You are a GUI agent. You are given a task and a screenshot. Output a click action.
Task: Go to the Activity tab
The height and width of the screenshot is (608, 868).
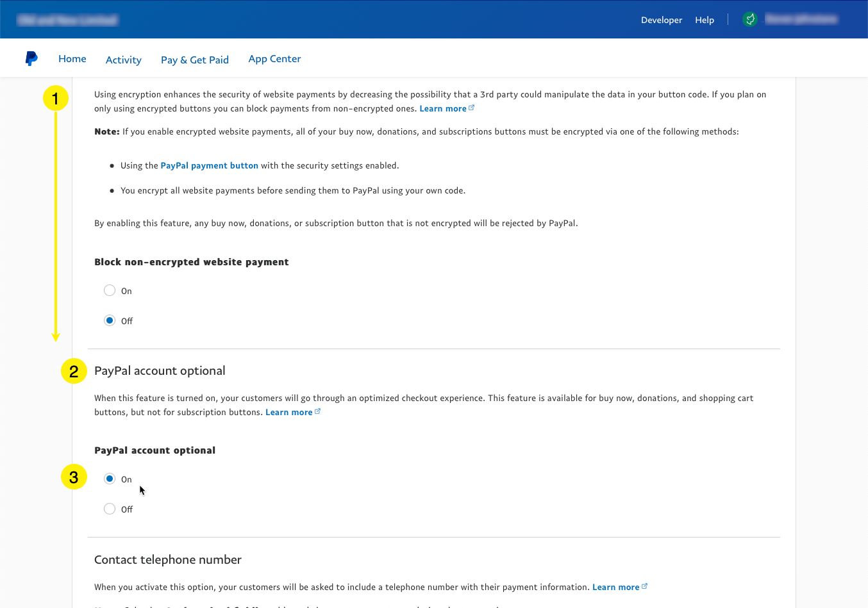click(x=124, y=60)
